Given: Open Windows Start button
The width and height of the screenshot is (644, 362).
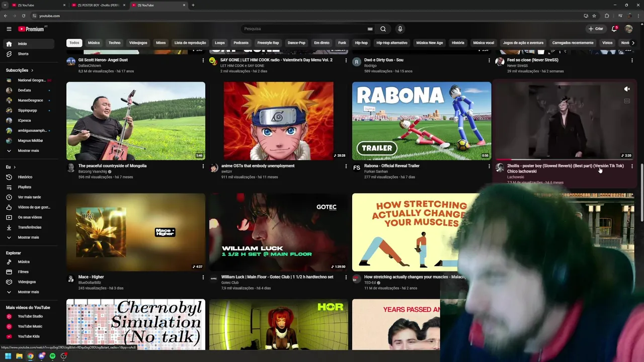Looking at the screenshot, I should click(8, 356).
